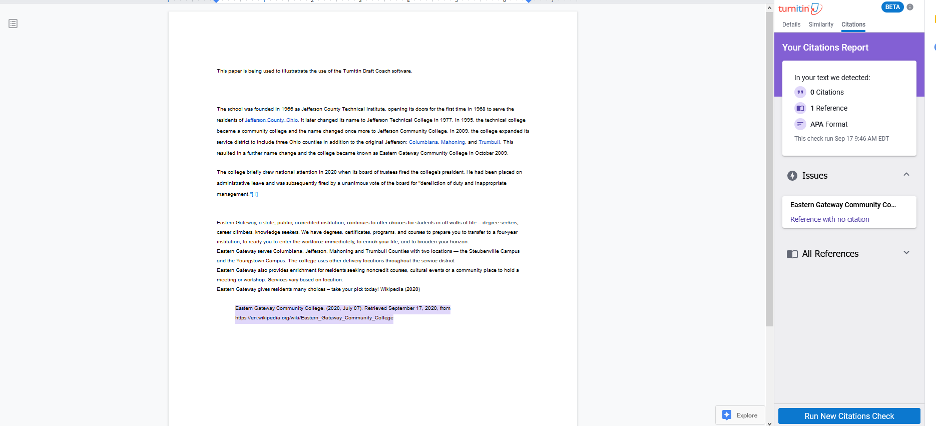936x426 pixels.
Task: Collapse the Issues section
Action: point(906,175)
